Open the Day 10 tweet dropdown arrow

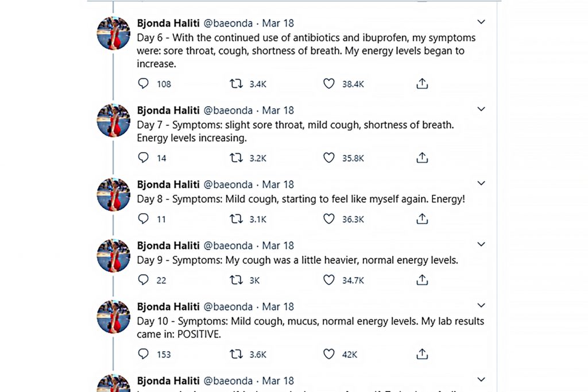pyautogui.click(x=481, y=305)
